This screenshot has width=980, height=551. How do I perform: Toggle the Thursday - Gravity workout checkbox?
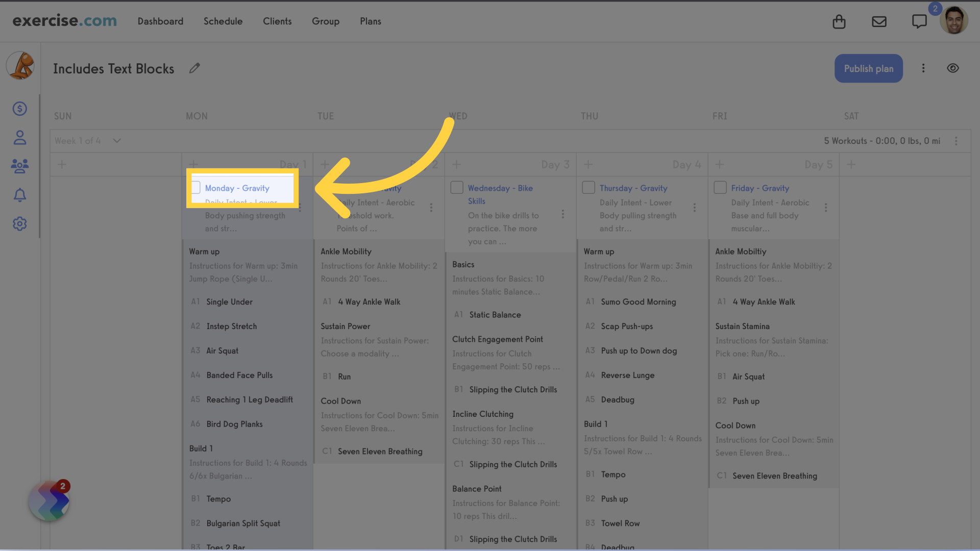[x=589, y=187]
